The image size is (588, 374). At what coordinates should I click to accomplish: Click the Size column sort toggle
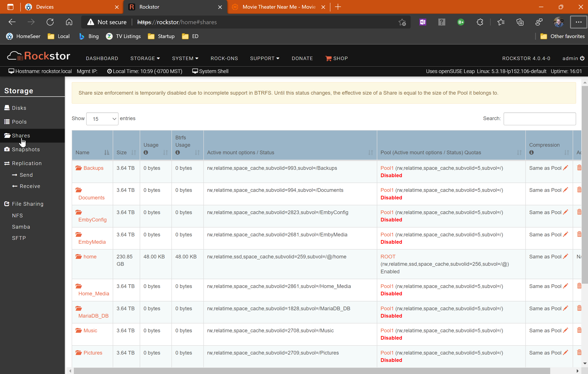tap(133, 152)
